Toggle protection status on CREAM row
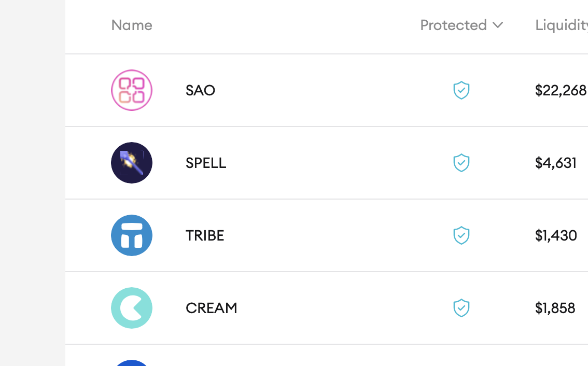The width and height of the screenshot is (588, 366). point(461,308)
